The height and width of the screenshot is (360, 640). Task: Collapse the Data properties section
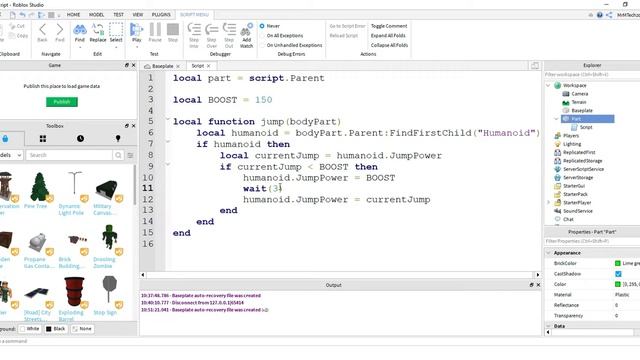pos(548,326)
